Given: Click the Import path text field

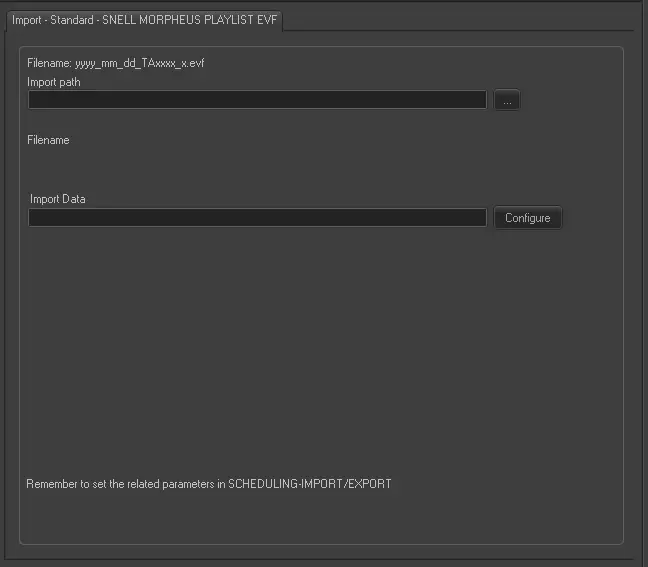Looking at the screenshot, I should [256, 100].
